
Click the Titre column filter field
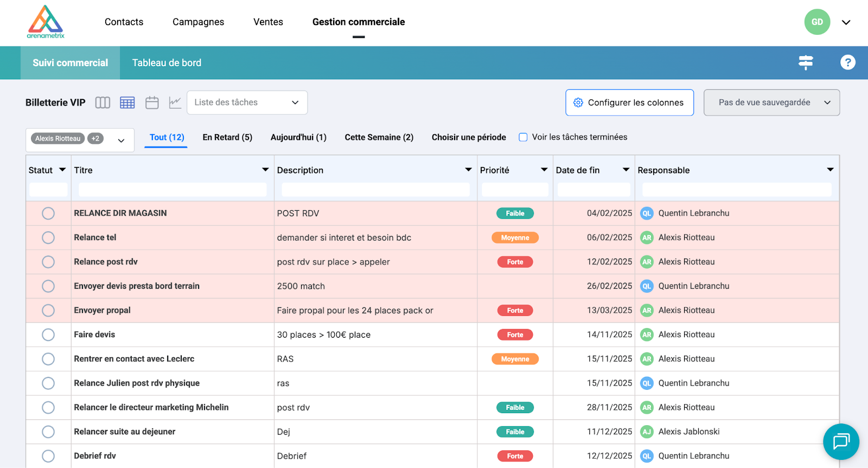point(173,189)
